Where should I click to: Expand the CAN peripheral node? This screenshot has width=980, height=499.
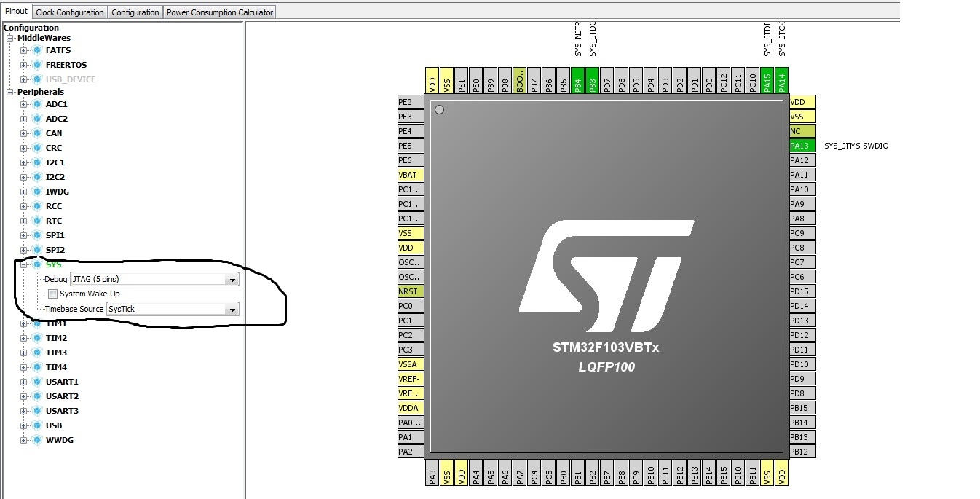(x=23, y=133)
